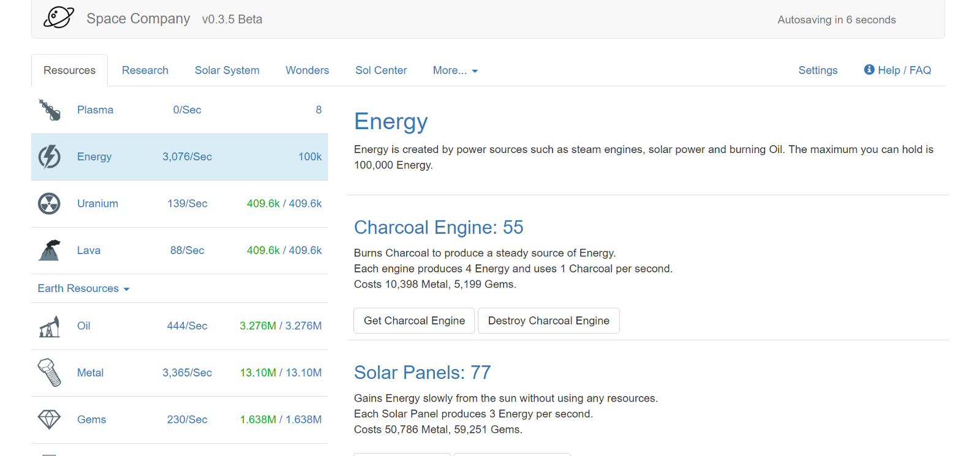Select the Gems diamond icon
Viewport: 980px width, 456px height.
pos(49,420)
